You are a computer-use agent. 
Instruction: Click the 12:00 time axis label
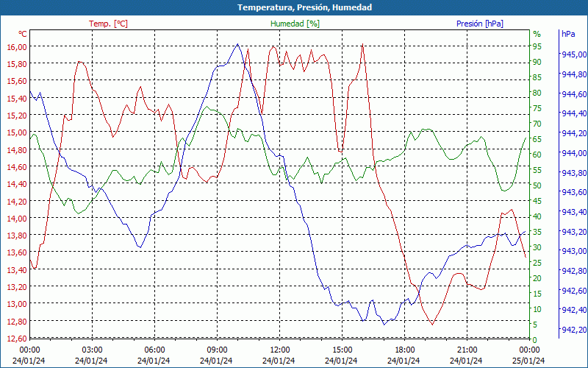(280, 350)
